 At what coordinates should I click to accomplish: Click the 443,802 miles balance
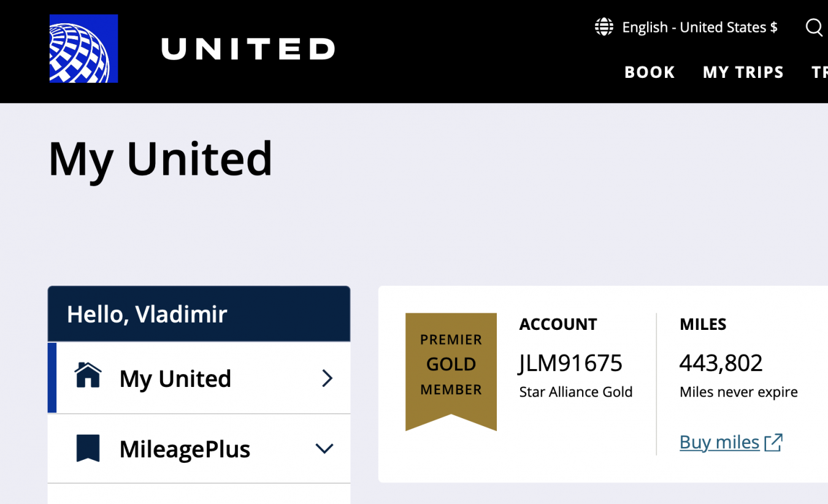[721, 363]
